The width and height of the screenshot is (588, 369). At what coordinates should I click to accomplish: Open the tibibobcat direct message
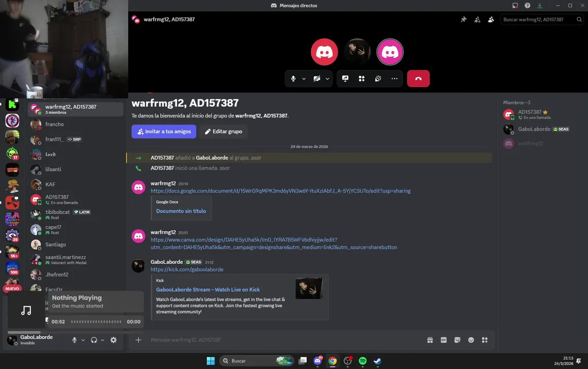(75, 214)
